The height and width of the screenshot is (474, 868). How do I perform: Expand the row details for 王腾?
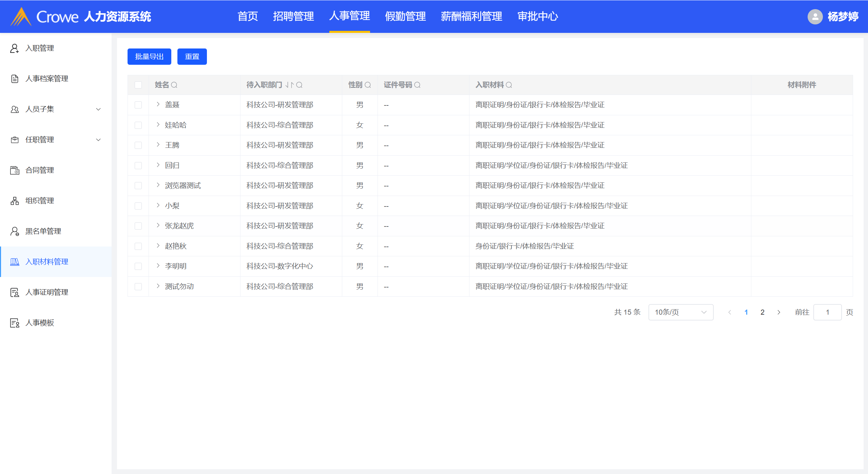(158, 145)
